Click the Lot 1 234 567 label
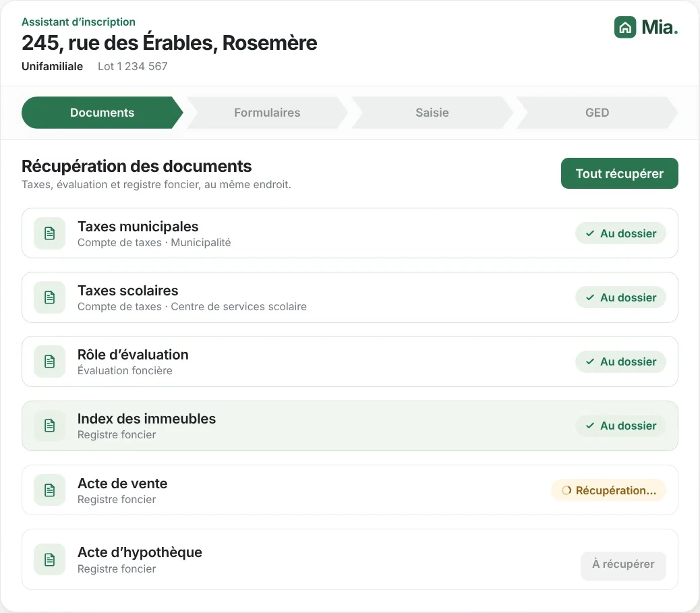Screen dimensions: 700x613 click(133, 67)
